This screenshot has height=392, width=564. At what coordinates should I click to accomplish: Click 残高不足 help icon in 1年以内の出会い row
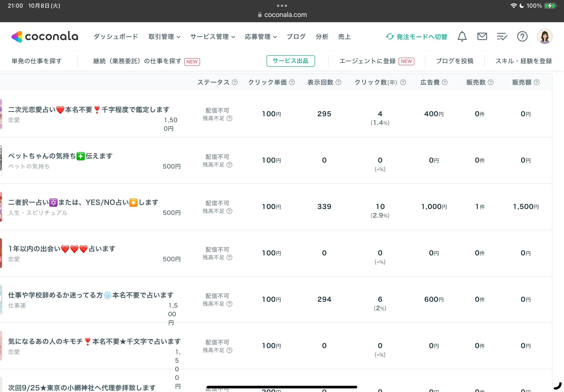tap(229, 258)
